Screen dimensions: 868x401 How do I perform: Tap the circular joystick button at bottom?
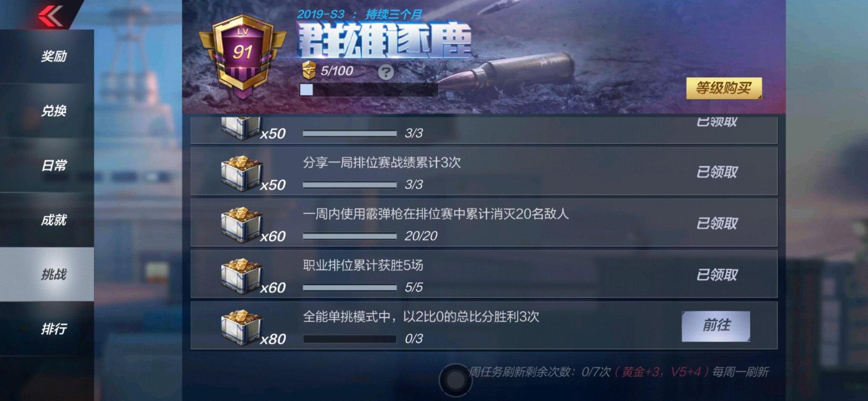(x=455, y=380)
